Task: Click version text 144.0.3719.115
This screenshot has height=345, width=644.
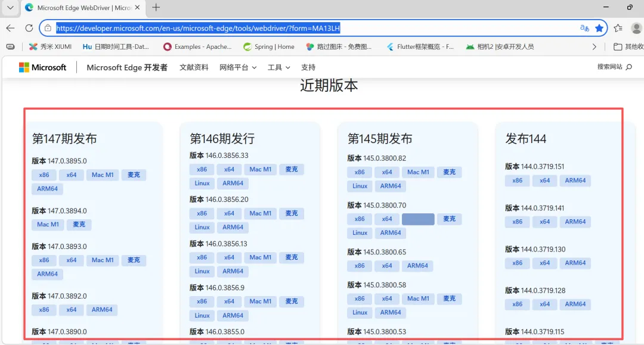Action: (x=543, y=332)
